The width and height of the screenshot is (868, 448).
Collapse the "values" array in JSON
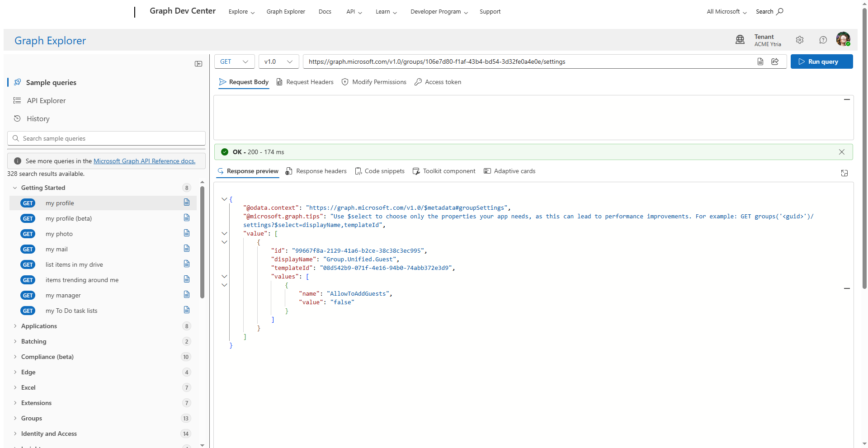pyautogui.click(x=224, y=276)
